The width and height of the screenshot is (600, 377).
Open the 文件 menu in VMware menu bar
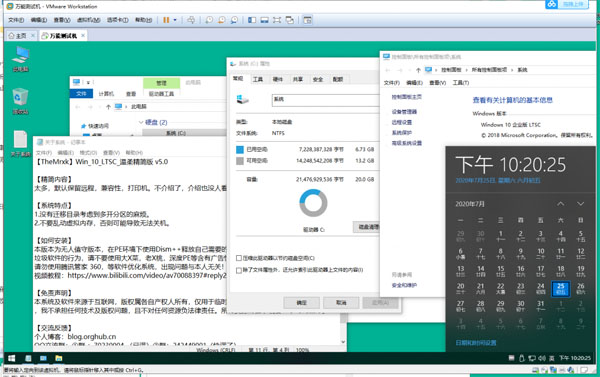click(16, 20)
